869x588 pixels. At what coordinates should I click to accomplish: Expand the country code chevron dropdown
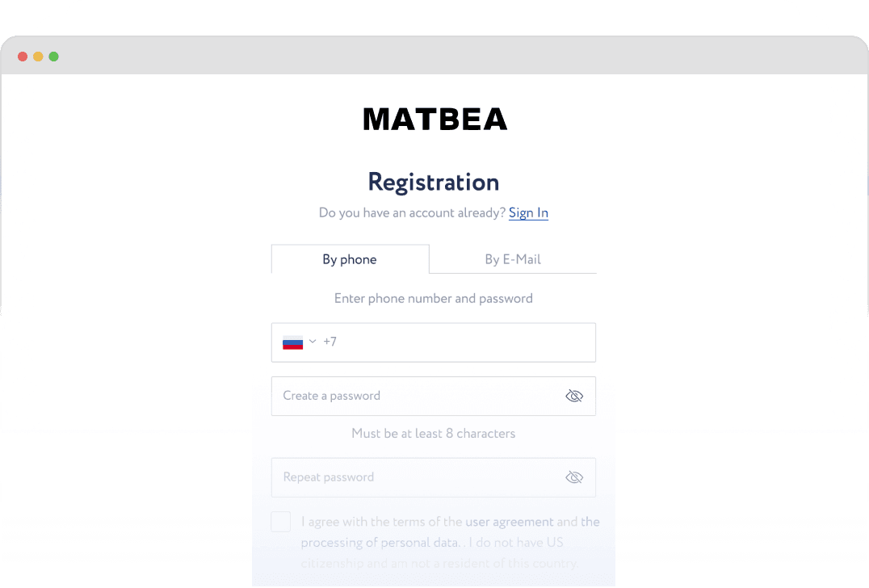[313, 342]
